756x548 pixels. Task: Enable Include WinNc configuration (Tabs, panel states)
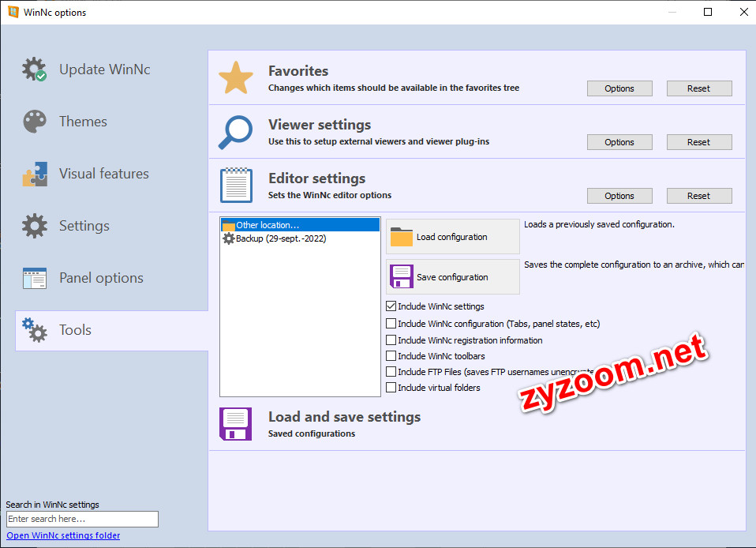point(391,323)
